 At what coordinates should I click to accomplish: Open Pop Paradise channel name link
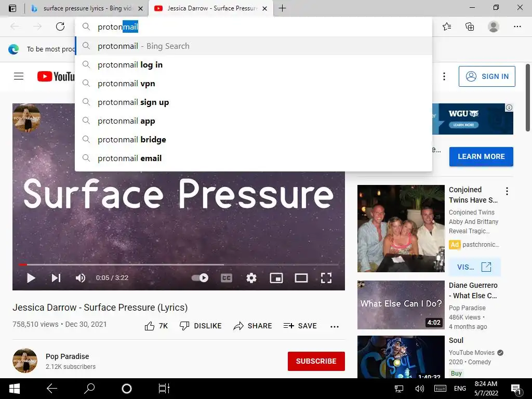click(x=67, y=356)
